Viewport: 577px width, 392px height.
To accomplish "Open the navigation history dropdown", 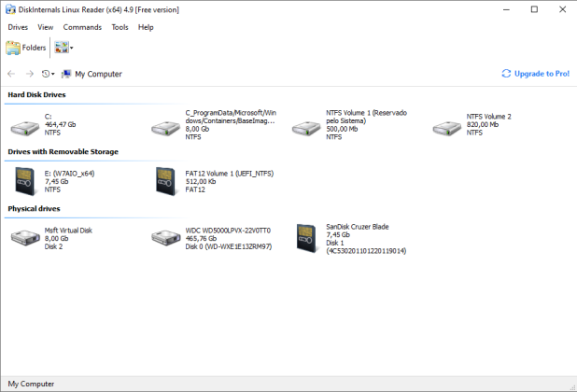I will point(48,74).
